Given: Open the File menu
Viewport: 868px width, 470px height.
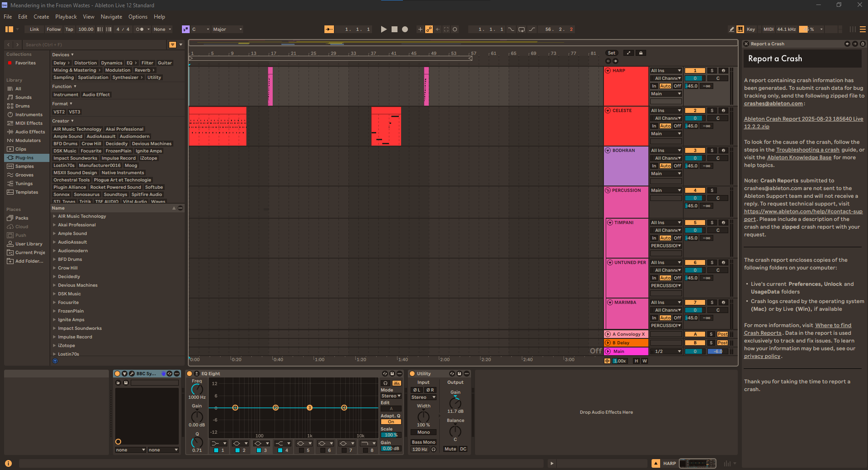Looking at the screenshot, I should click(x=8, y=17).
